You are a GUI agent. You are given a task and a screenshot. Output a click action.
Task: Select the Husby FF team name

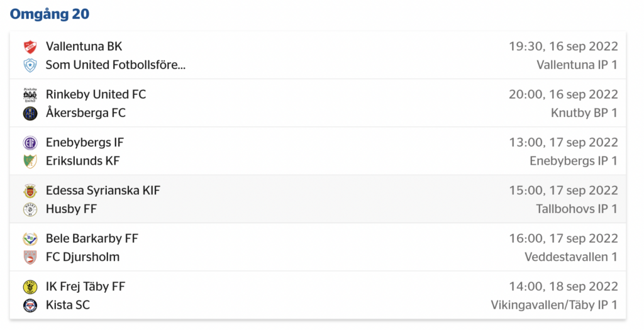coord(71,209)
